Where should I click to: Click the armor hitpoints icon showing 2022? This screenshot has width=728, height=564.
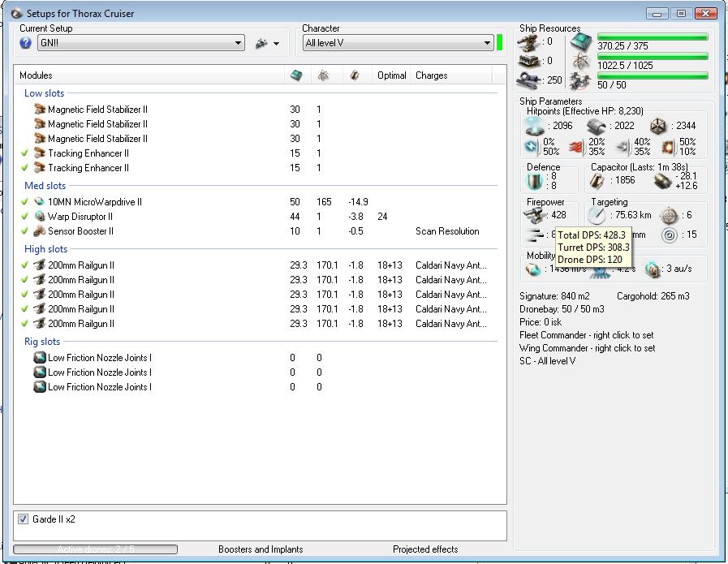597,126
